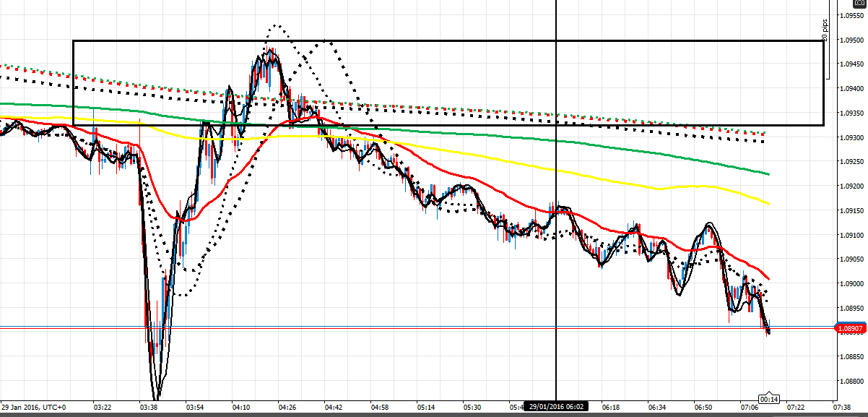Viewport: 868px width, 417px height.
Task: Click the 04:26 time axis label
Action: [287, 408]
